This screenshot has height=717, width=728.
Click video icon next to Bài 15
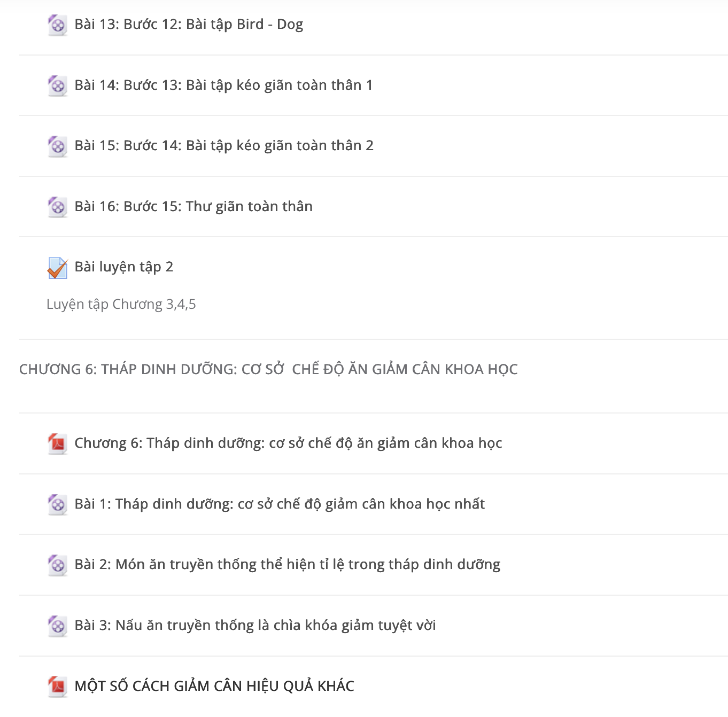pos(57,146)
